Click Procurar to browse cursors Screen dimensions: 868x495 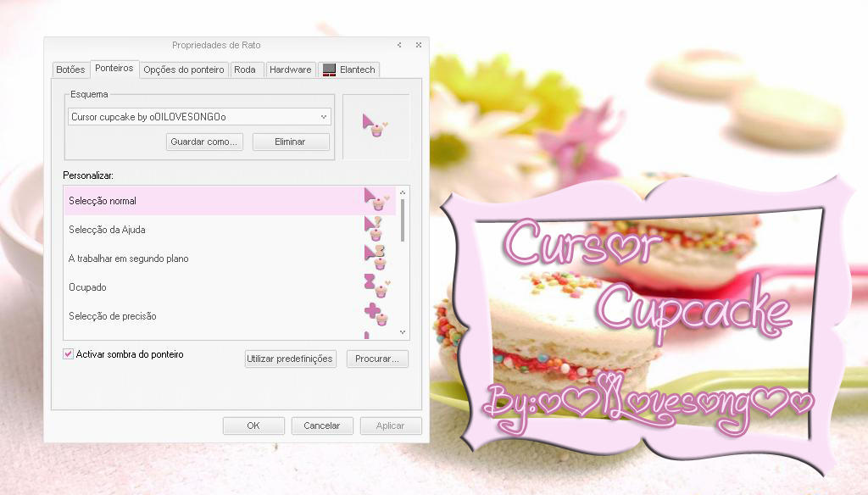[376, 359]
